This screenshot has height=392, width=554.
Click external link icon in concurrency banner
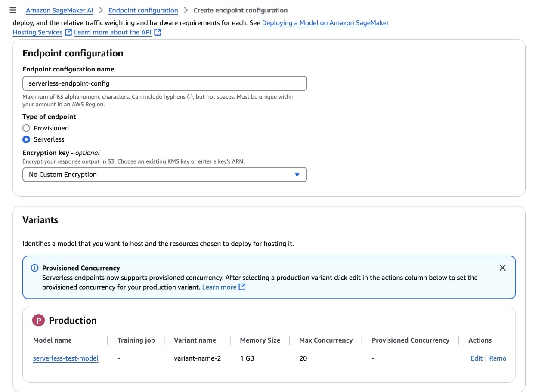click(x=242, y=287)
